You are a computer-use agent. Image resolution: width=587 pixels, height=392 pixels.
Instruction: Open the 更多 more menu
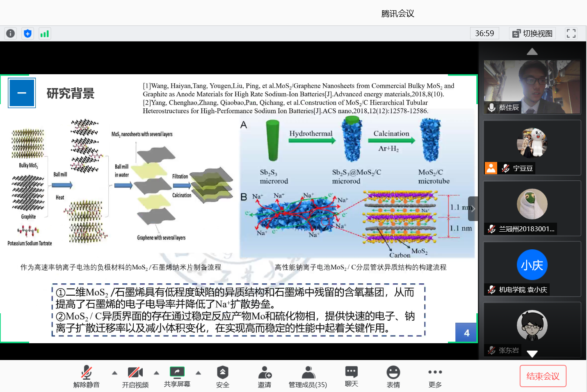point(435,376)
